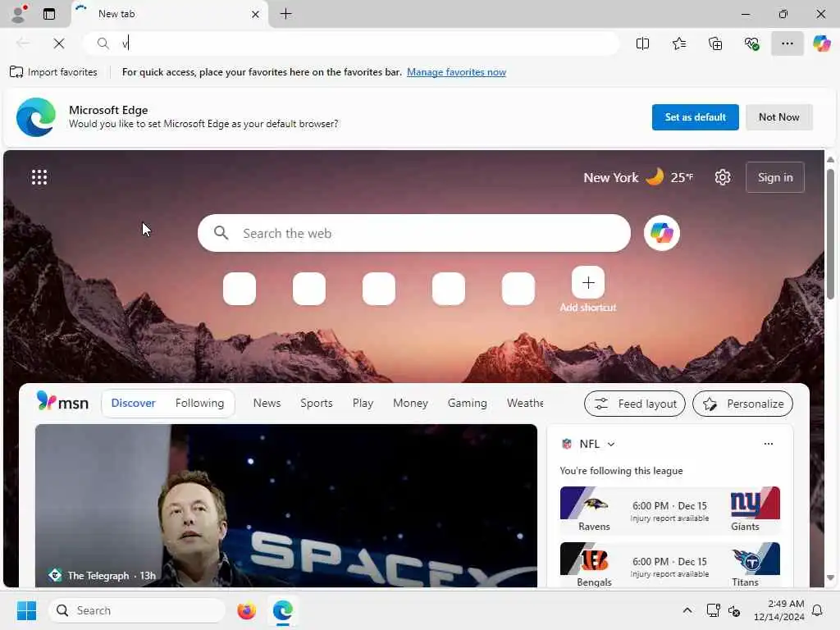The height and width of the screenshot is (630, 840).
Task: Open a new tab with plus button
Action: tap(286, 14)
